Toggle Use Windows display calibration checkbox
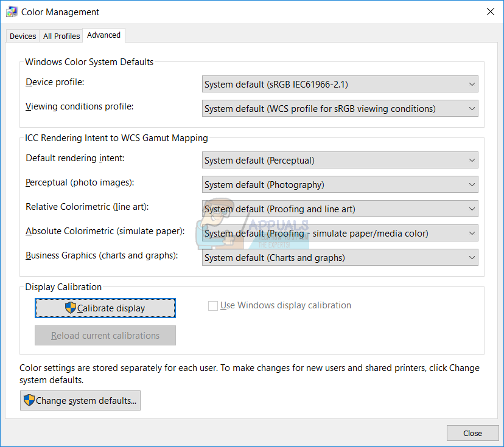 213,306
